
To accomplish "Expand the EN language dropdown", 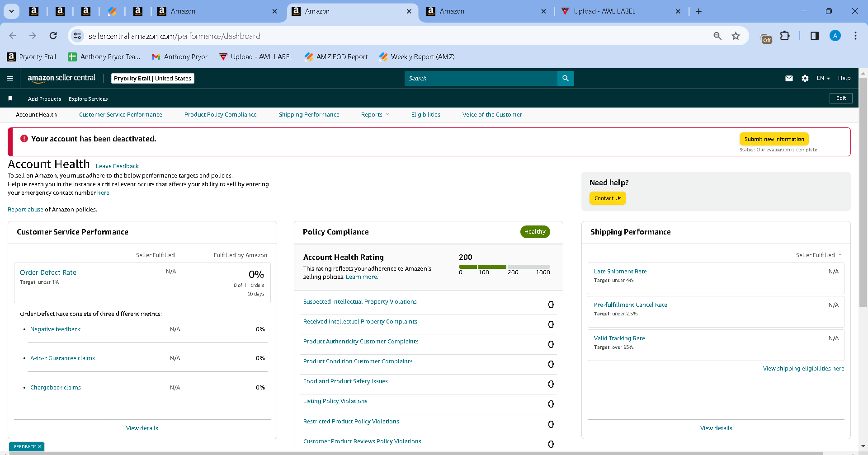I will coord(823,79).
